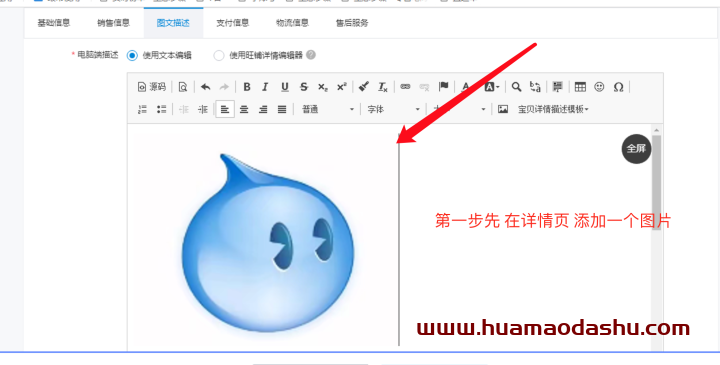The height and width of the screenshot is (365, 720).
Task: Open the 普通 paragraph format dropdown
Action: click(x=328, y=109)
